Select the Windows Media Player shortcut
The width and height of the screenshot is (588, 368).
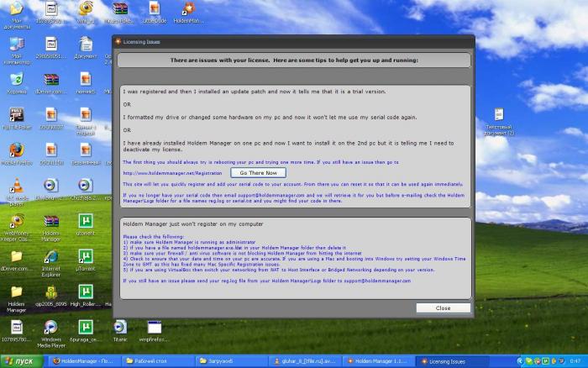click(51, 334)
